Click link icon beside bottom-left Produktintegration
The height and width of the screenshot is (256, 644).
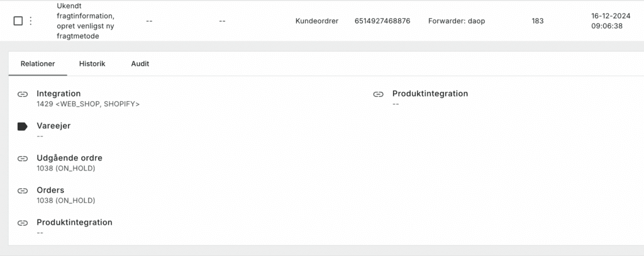[23, 223]
